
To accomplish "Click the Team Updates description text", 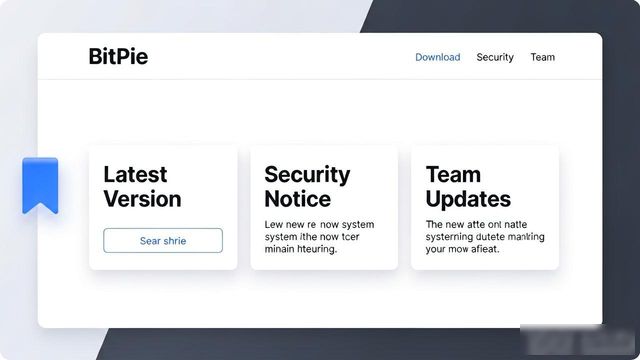I will (485, 237).
